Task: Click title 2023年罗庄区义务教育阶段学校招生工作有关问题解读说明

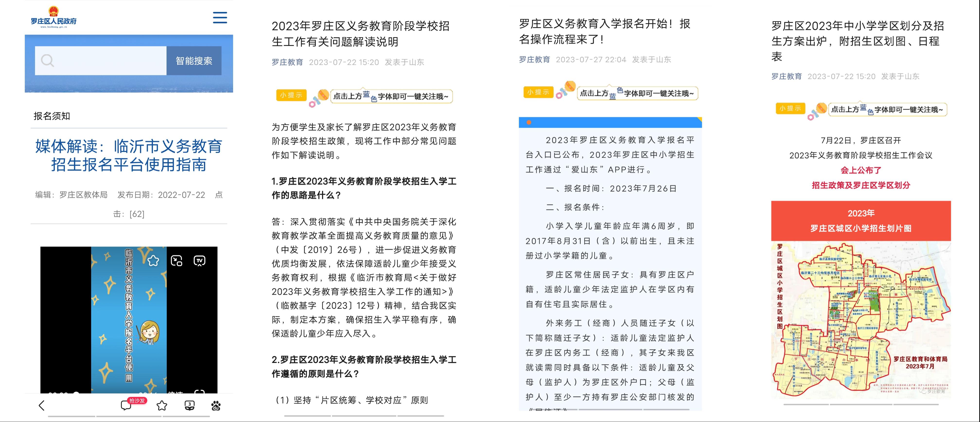Action: (361, 34)
